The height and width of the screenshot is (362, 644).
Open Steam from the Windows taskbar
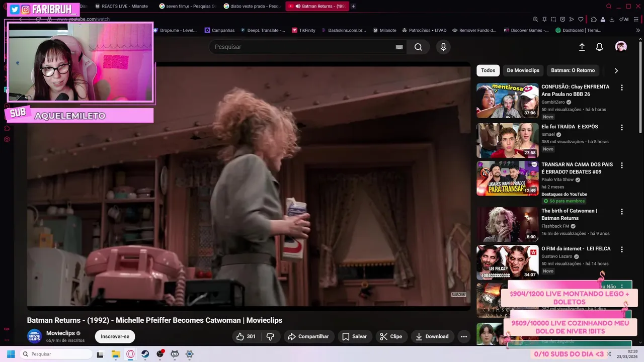(145, 354)
